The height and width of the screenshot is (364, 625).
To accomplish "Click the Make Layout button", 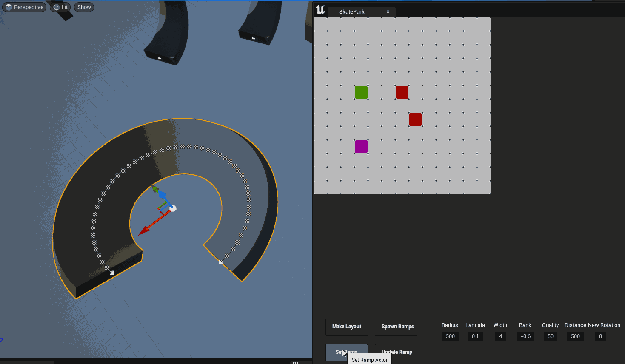I will click(347, 327).
